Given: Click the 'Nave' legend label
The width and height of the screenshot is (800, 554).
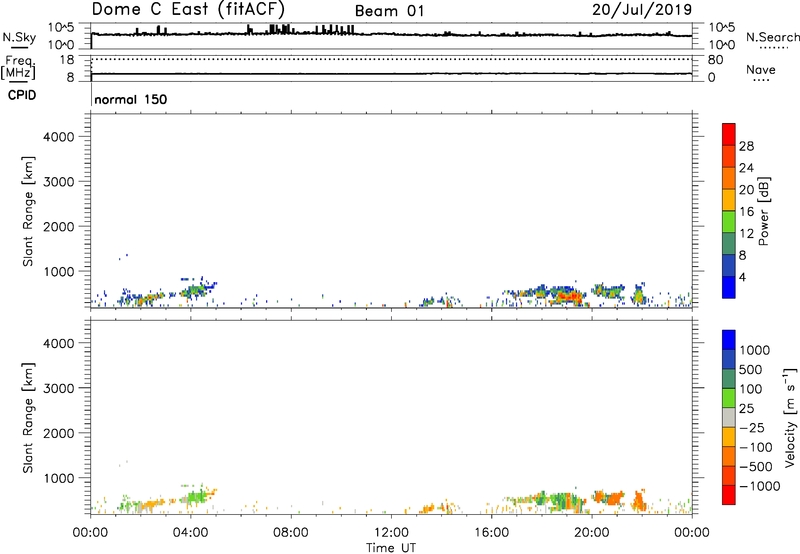Looking at the screenshot, I should 760,69.
